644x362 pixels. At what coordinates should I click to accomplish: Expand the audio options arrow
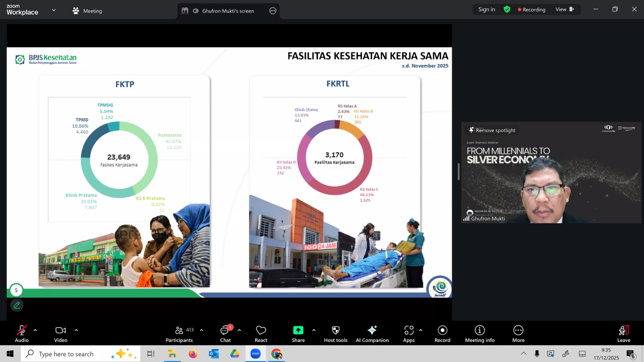(35, 330)
